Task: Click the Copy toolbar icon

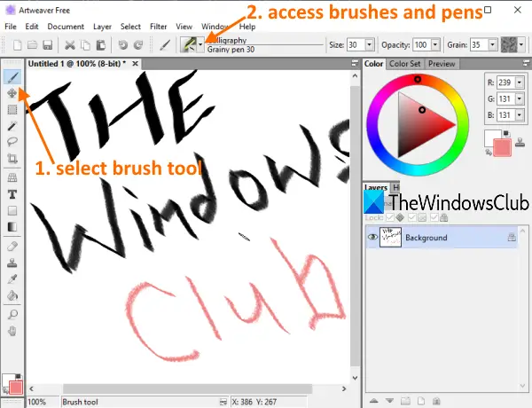Action: coord(85,45)
